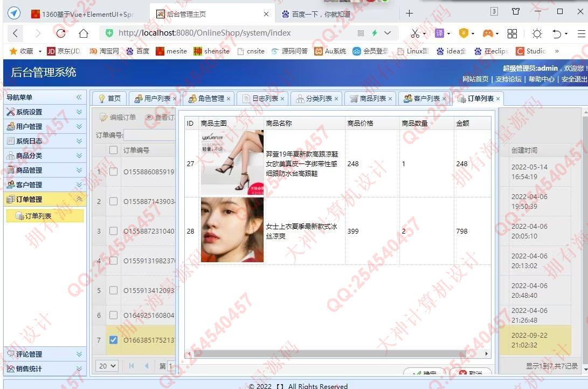The image size is (588, 389).
Task: Open the apps grid icon
Action: [512, 33]
